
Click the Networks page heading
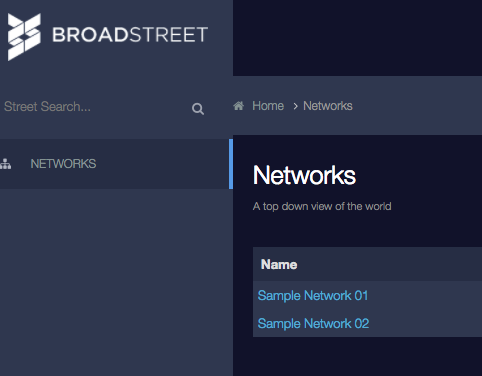click(x=304, y=175)
